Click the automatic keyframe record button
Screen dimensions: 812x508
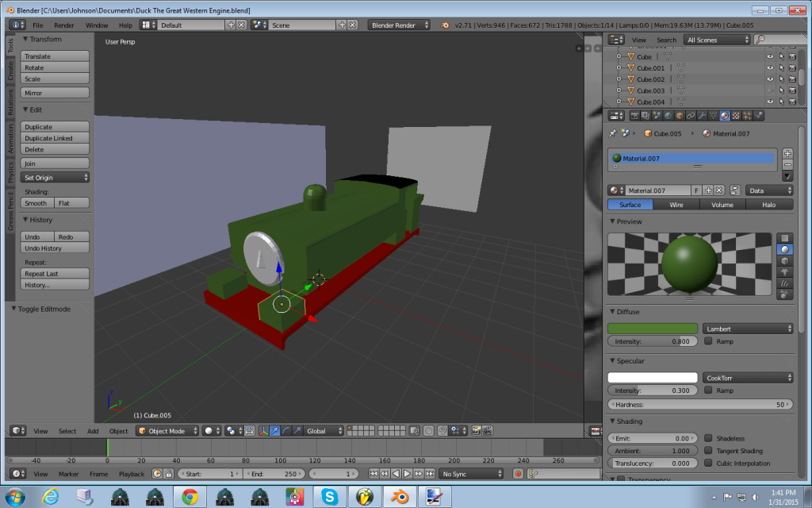517,474
